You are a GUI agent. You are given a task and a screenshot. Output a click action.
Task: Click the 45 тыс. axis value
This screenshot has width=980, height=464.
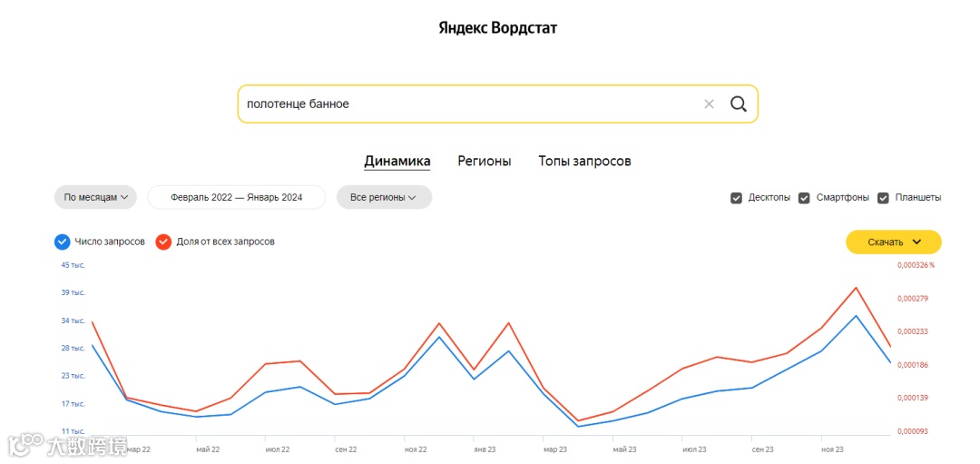pyautogui.click(x=73, y=265)
